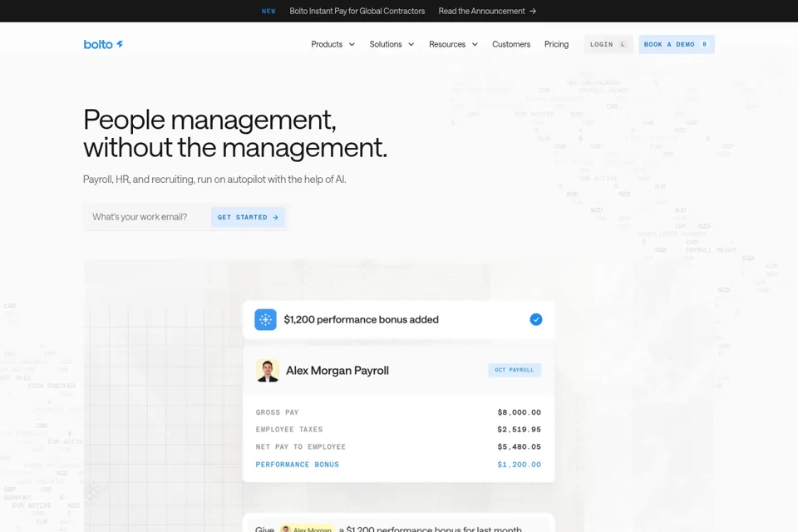Open the Solutions menu

click(x=392, y=44)
